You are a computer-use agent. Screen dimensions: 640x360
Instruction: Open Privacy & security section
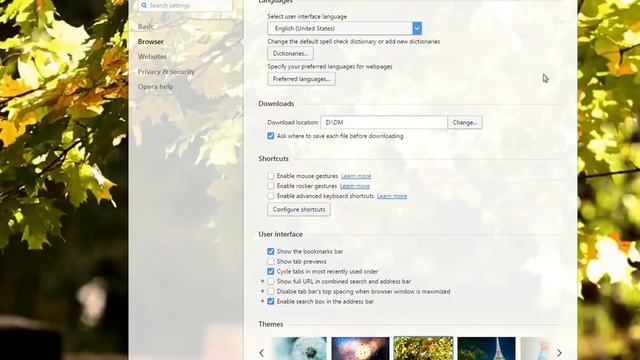166,72
